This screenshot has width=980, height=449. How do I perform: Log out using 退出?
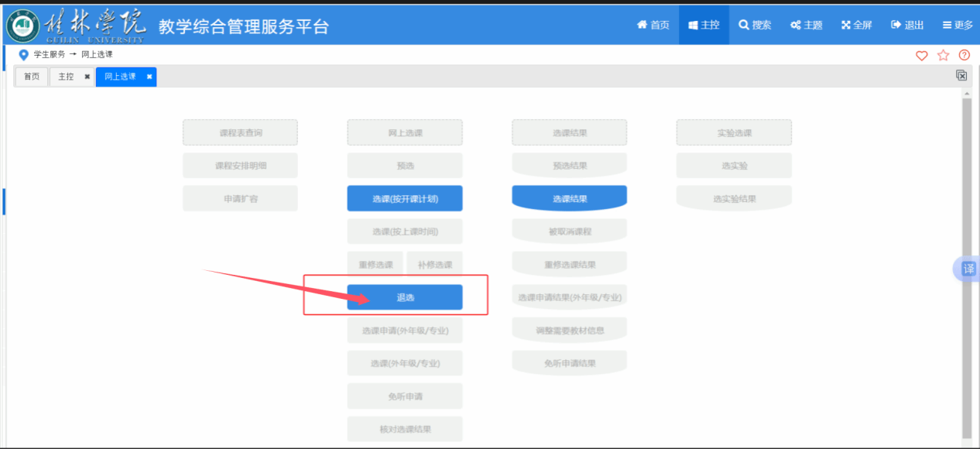907,25
